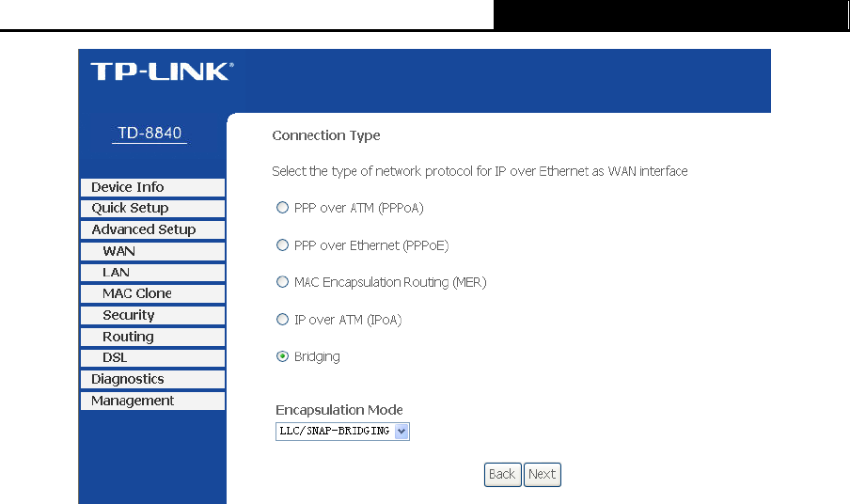This screenshot has height=504, width=850.
Task: Open the MAC Clone page
Action: (x=152, y=293)
